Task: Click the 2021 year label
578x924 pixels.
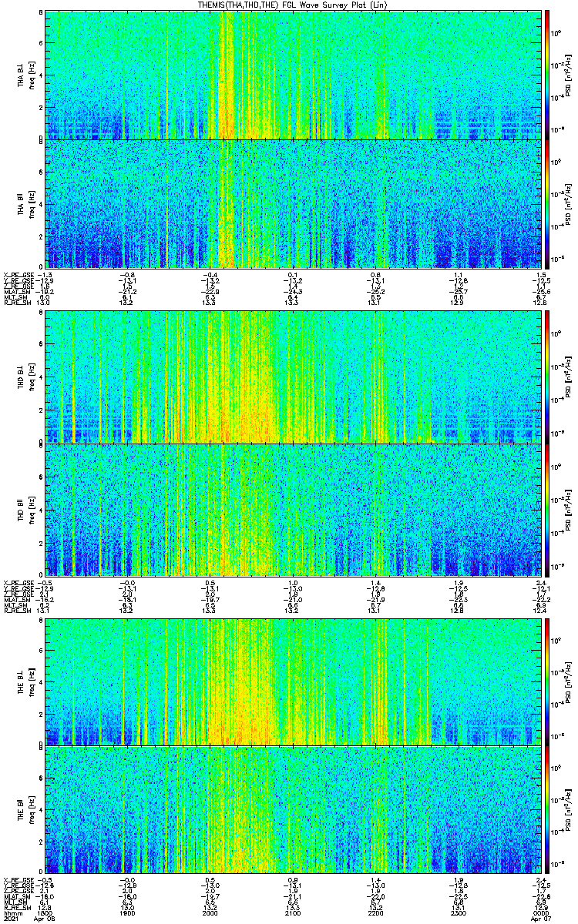Action: pos(11,920)
